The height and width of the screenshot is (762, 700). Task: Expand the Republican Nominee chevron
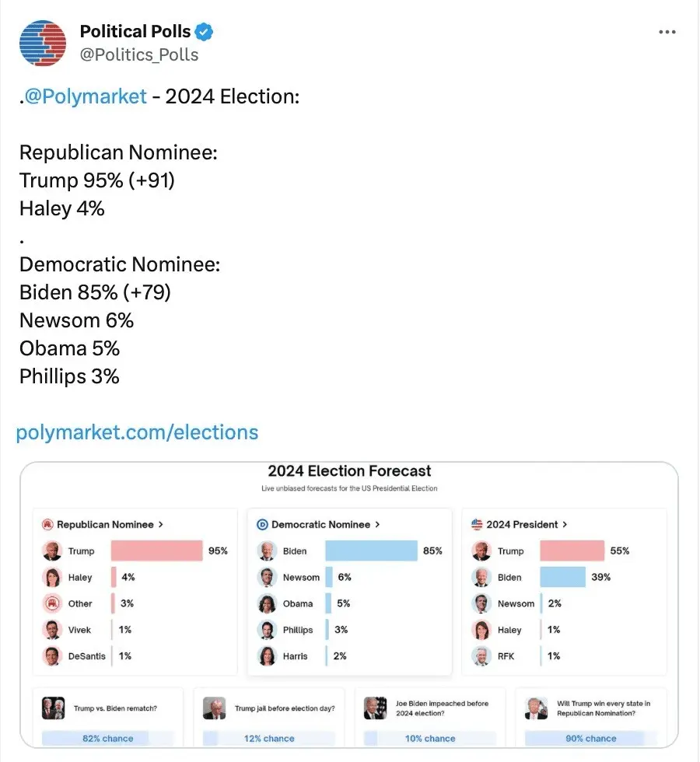coord(160,524)
